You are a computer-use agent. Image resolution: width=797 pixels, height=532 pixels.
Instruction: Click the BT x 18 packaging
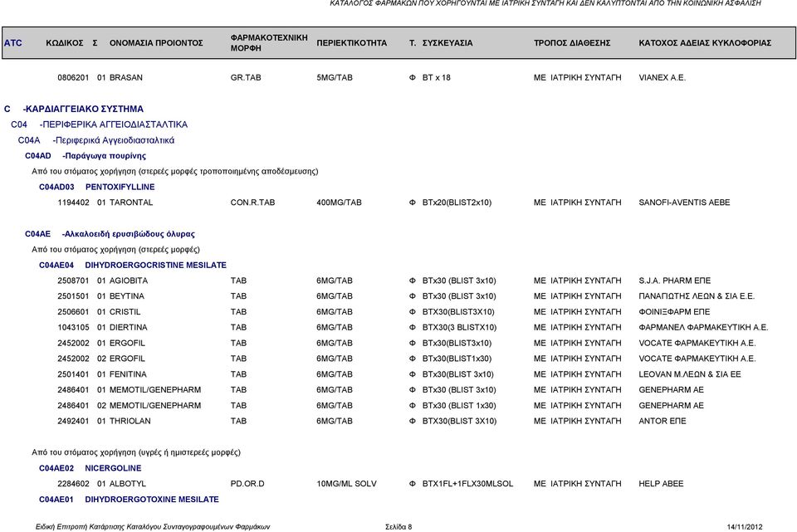[436, 78]
